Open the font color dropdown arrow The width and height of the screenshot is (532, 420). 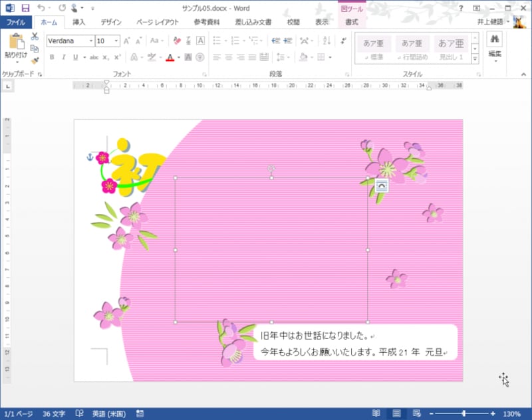tap(178, 57)
